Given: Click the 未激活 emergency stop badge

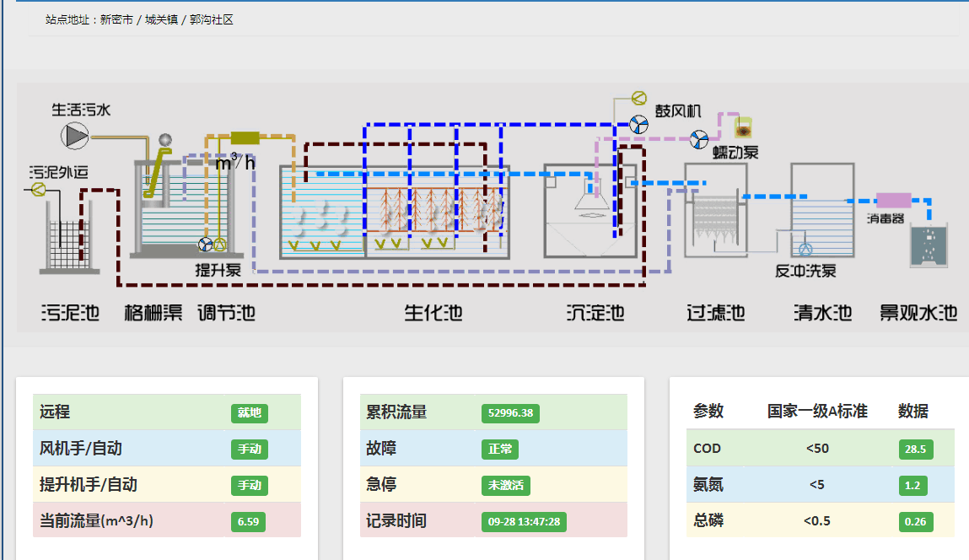Looking at the screenshot, I should tap(507, 485).
